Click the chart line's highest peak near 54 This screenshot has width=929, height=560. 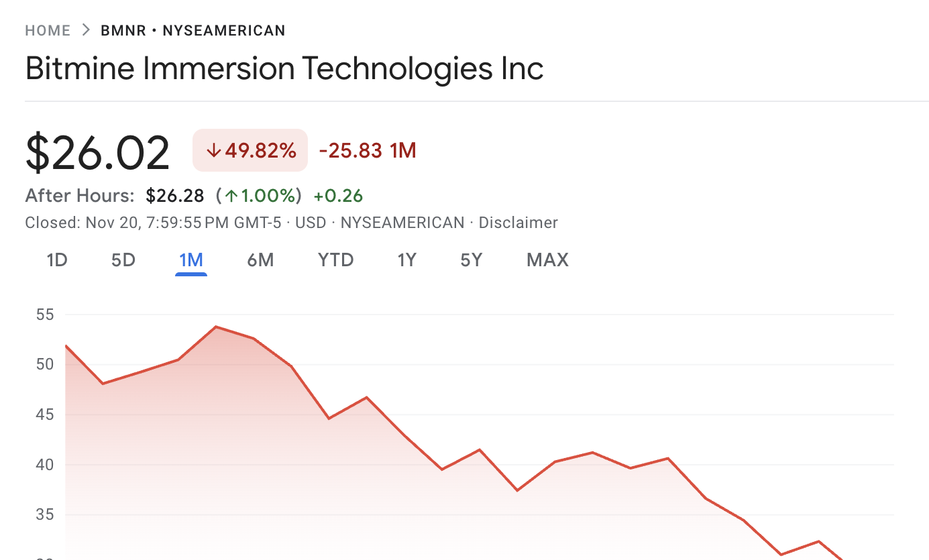[x=216, y=327]
